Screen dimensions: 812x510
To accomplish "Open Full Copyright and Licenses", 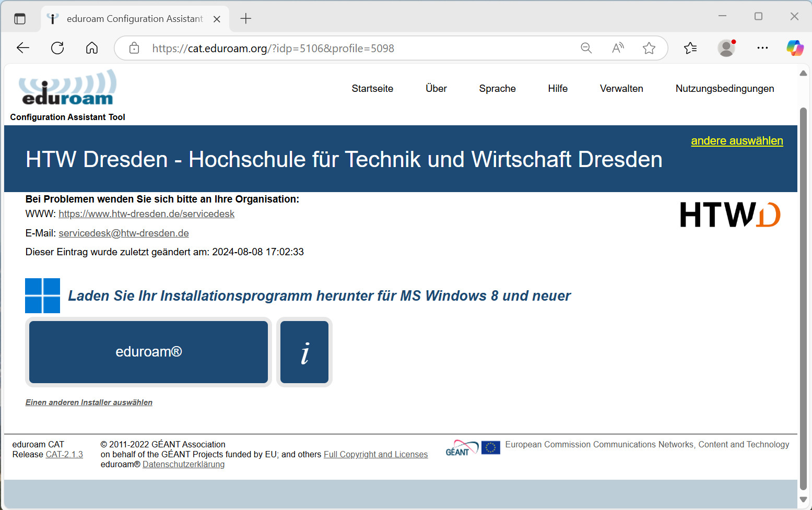I will point(375,455).
